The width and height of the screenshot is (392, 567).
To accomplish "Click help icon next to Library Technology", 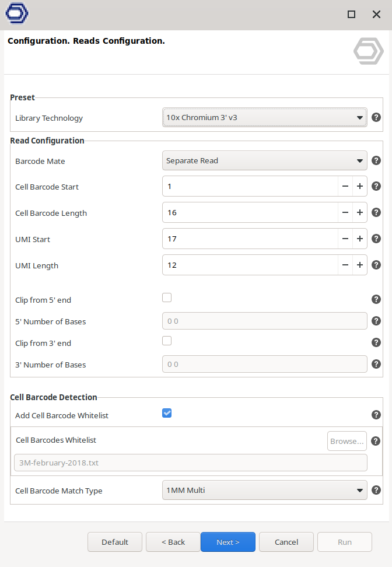I will click(376, 118).
